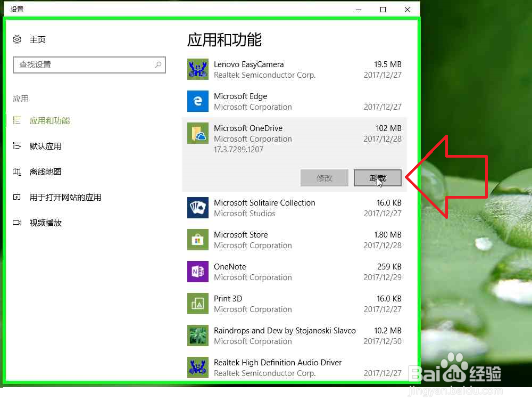
Task: Click the 1.80 MB size value
Action: (387, 235)
